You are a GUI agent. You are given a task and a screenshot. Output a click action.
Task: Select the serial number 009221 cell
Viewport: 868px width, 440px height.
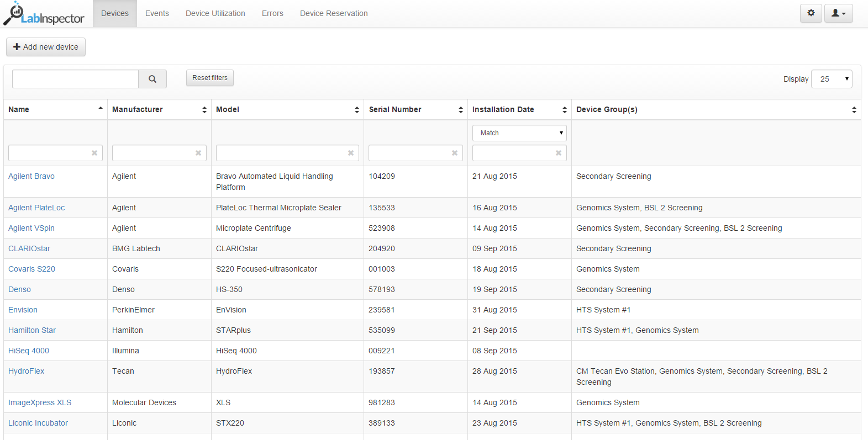click(x=415, y=351)
